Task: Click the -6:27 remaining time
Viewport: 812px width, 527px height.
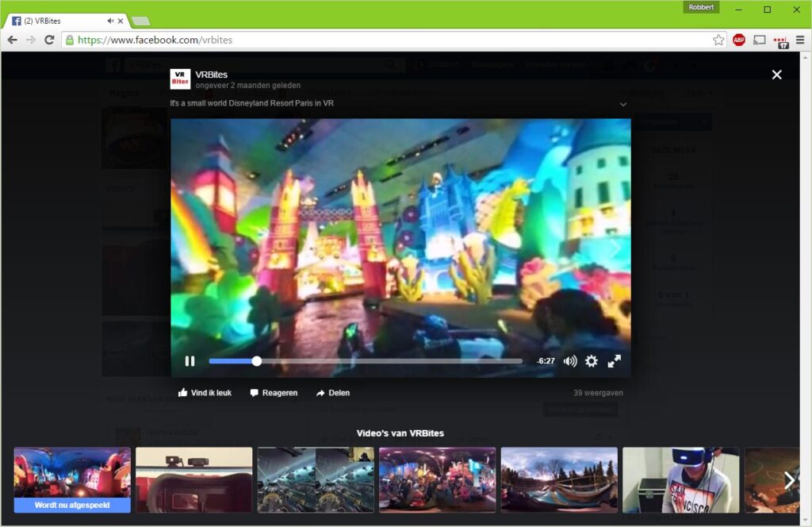Action: click(546, 361)
